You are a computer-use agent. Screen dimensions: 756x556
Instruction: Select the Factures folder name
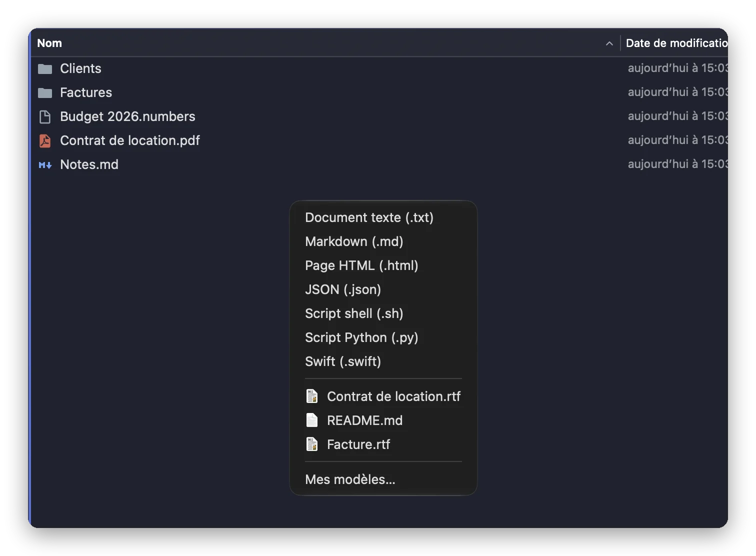(x=86, y=92)
